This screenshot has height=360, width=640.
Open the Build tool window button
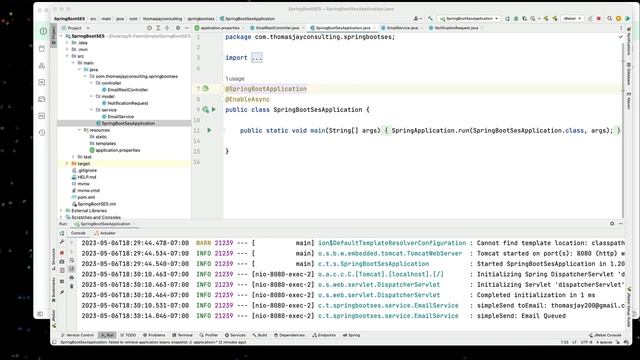coord(260,335)
